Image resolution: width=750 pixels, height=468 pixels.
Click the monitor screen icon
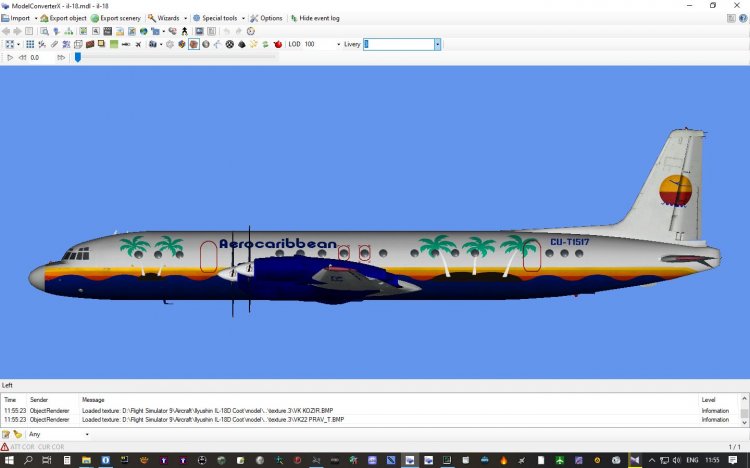199,31
